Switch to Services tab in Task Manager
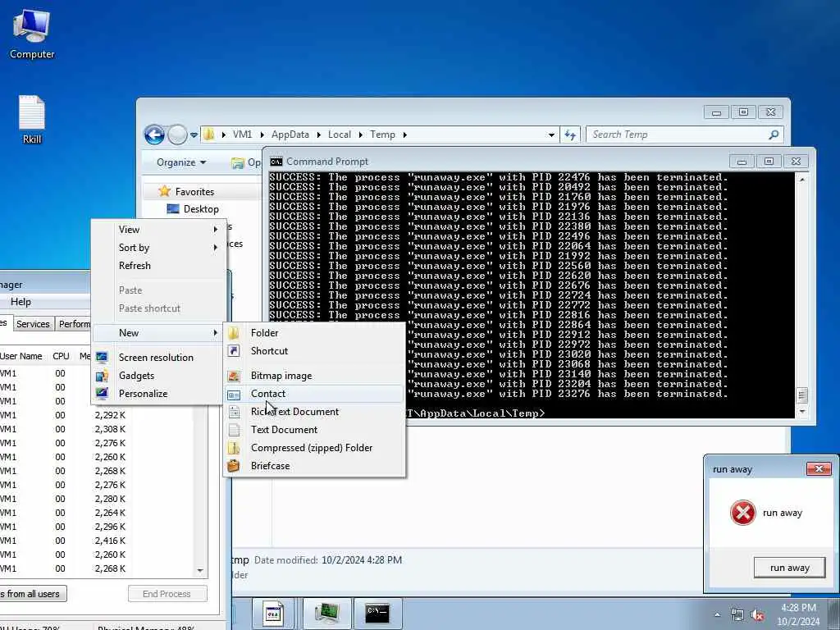Image resolution: width=840 pixels, height=630 pixels. pyautogui.click(x=33, y=324)
